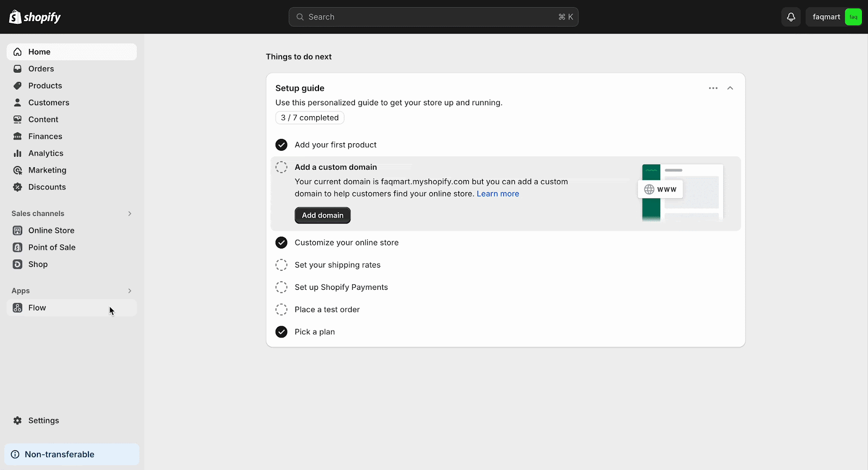Open Point of Sale channel icon

pos(17,247)
